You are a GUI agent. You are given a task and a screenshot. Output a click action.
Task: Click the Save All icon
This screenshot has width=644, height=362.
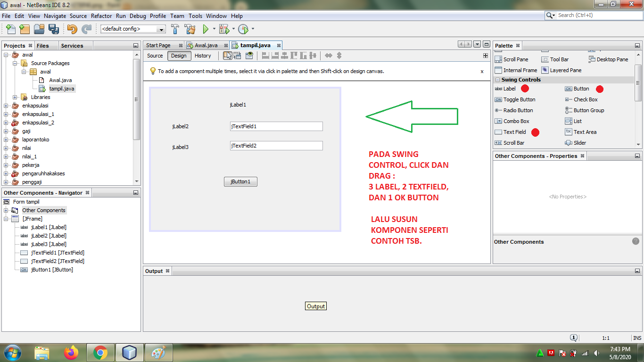click(x=53, y=29)
